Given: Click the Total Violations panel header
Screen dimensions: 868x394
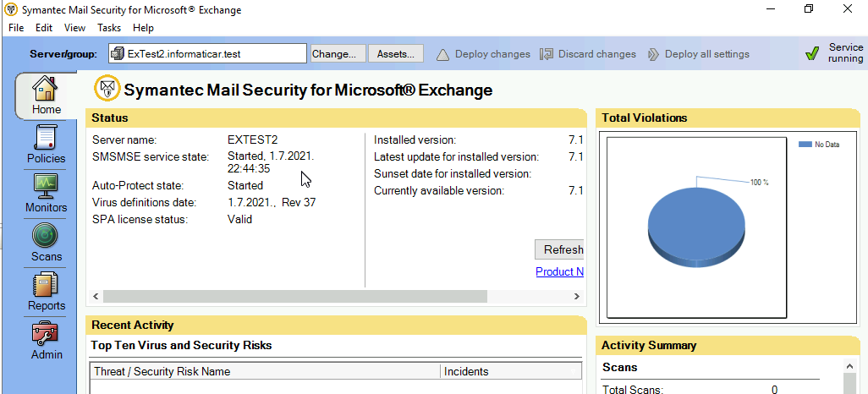Looking at the screenshot, I should point(728,118).
